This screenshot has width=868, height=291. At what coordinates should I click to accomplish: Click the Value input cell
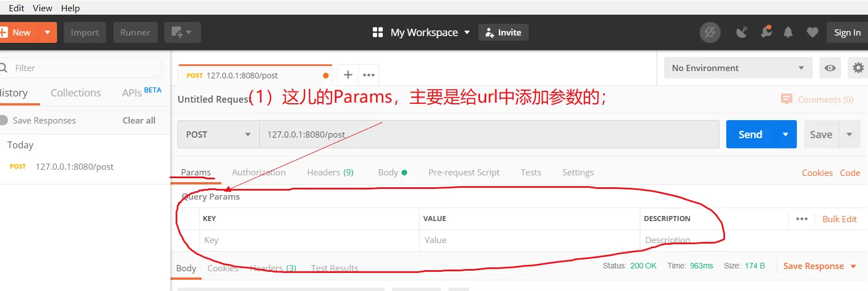click(529, 240)
